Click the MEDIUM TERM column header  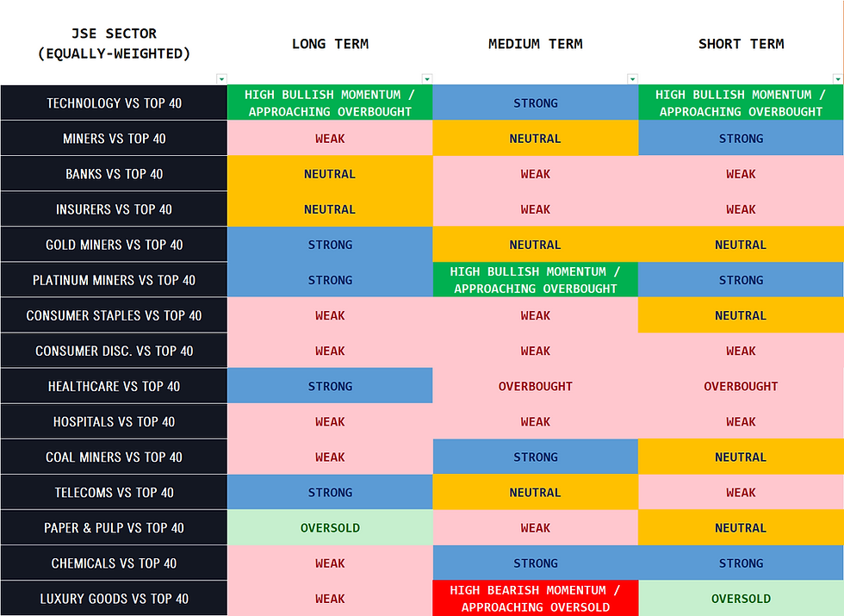tap(535, 44)
